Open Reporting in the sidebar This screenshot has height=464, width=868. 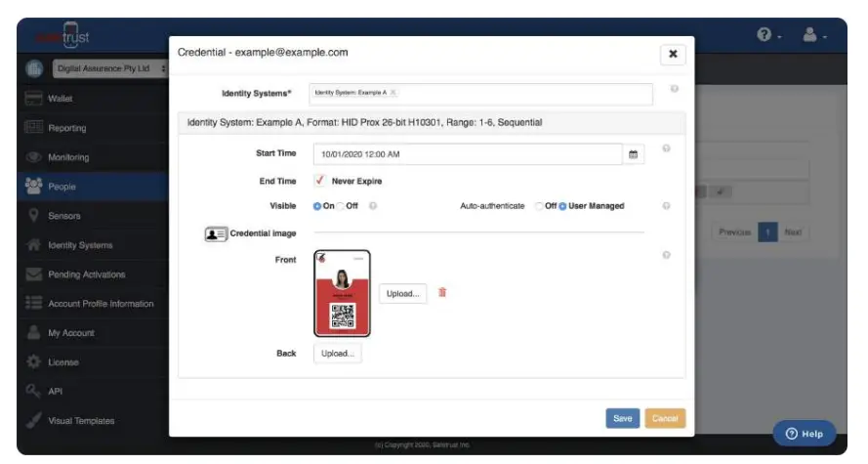[93, 128]
